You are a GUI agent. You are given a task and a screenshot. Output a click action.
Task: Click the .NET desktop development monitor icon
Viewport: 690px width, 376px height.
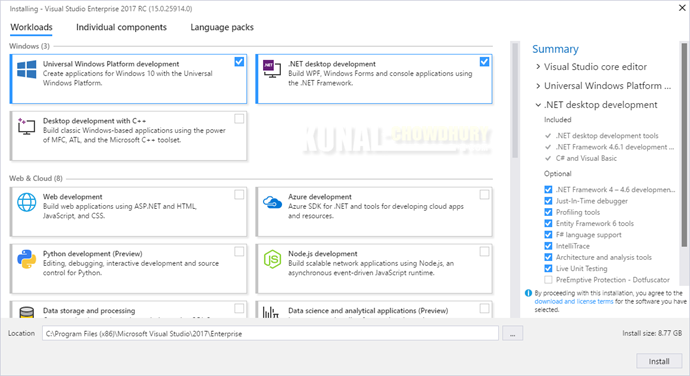272,69
